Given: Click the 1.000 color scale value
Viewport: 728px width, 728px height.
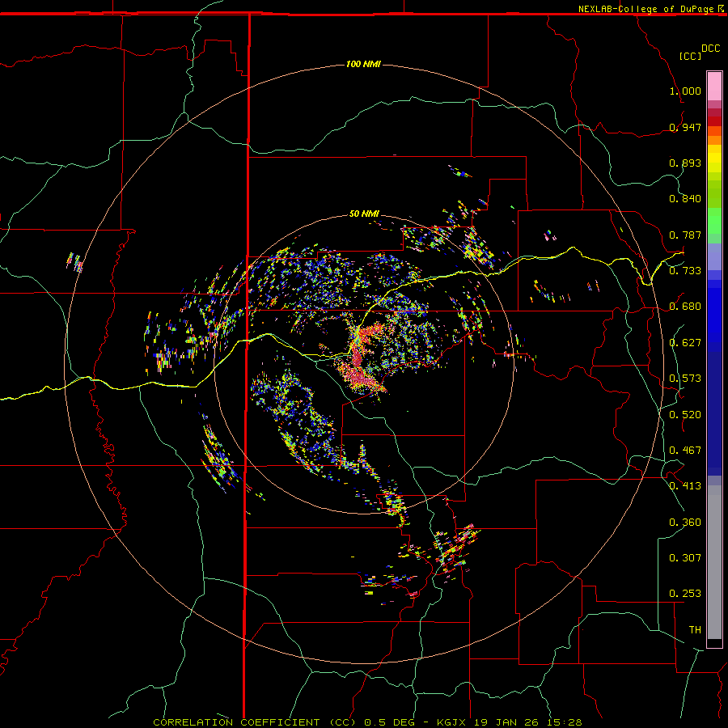Looking at the screenshot, I should coord(685,91).
